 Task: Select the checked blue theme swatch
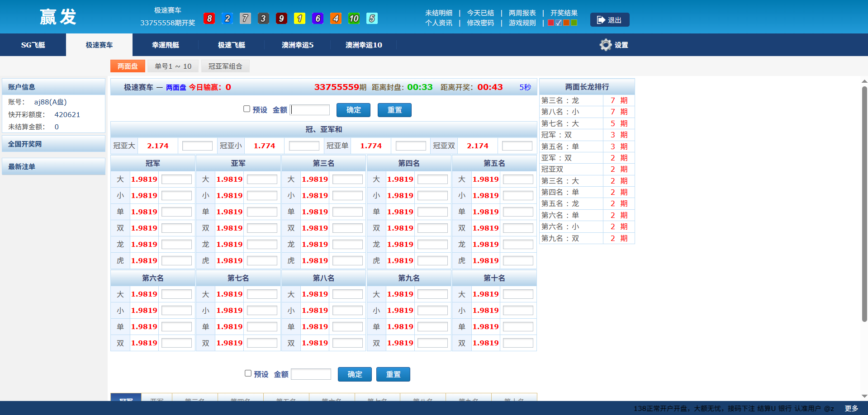pyautogui.click(x=559, y=23)
